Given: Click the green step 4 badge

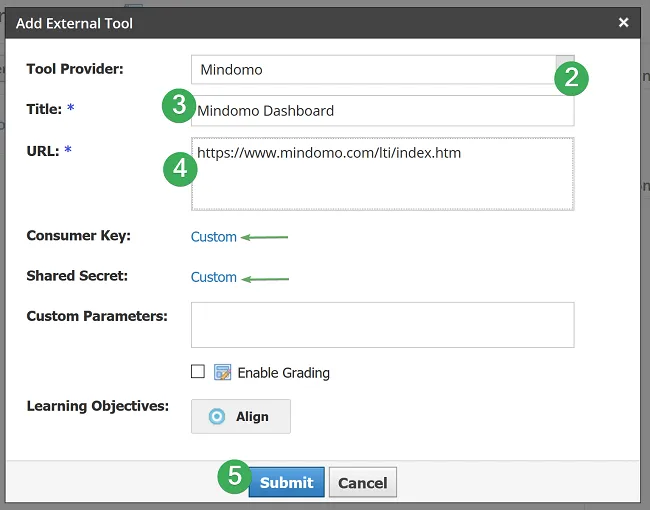Looking at the screenshot, I should pyautogui.click(x=179, y=168).
